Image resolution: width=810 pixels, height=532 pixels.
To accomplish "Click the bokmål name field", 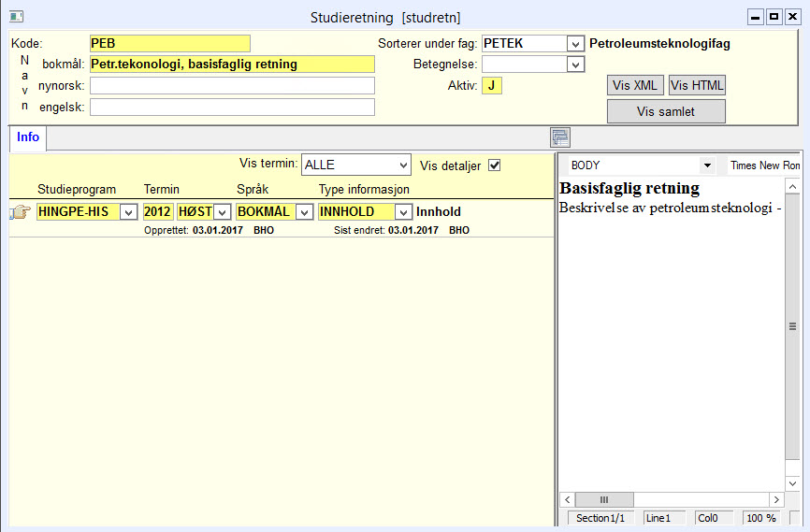I will point(232,65).
